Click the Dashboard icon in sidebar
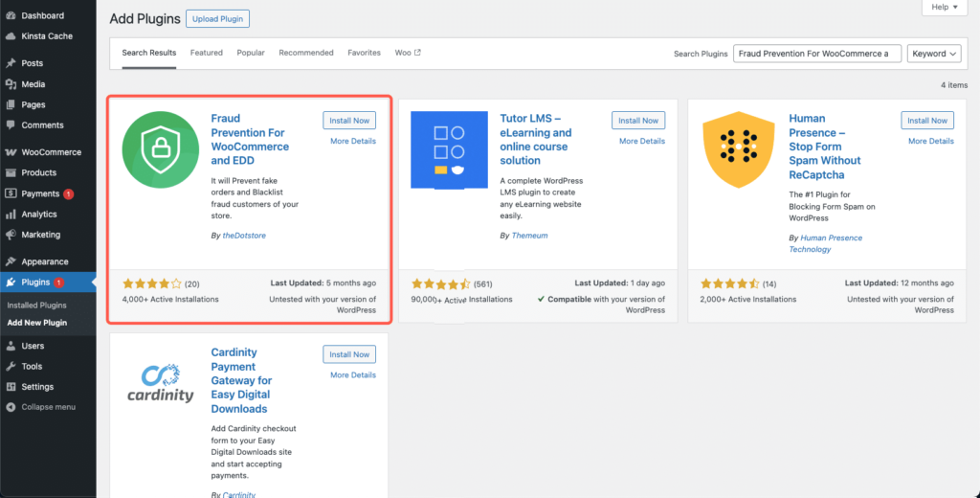This screenshot has width=980, height=498. pyautogui.click(x=11, y=16)
